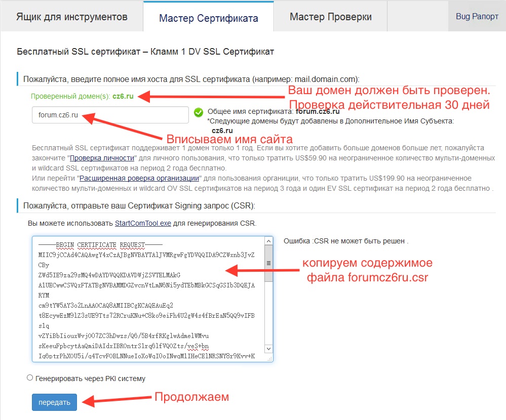The image size is (506, 420).
Task: Click the scrollbar up arrow in CSR box
Action: (x=268, y=240)
